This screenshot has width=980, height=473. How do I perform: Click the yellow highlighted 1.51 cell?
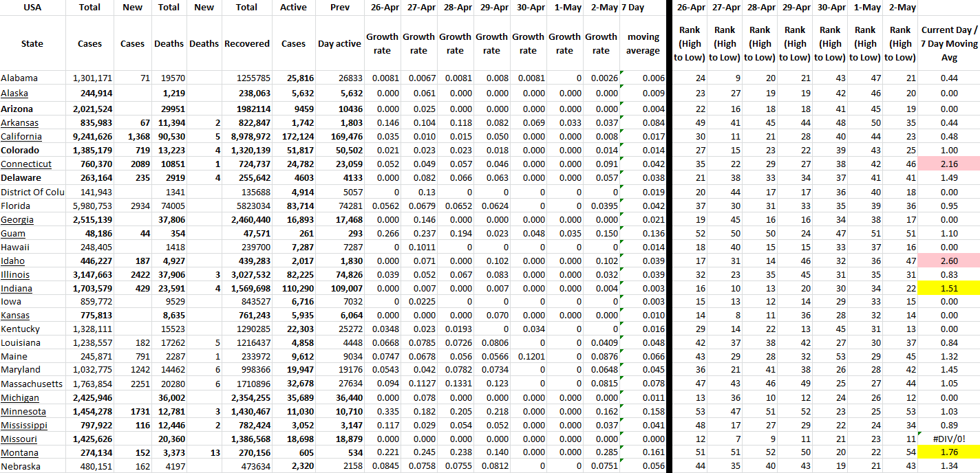coord(949,288)
